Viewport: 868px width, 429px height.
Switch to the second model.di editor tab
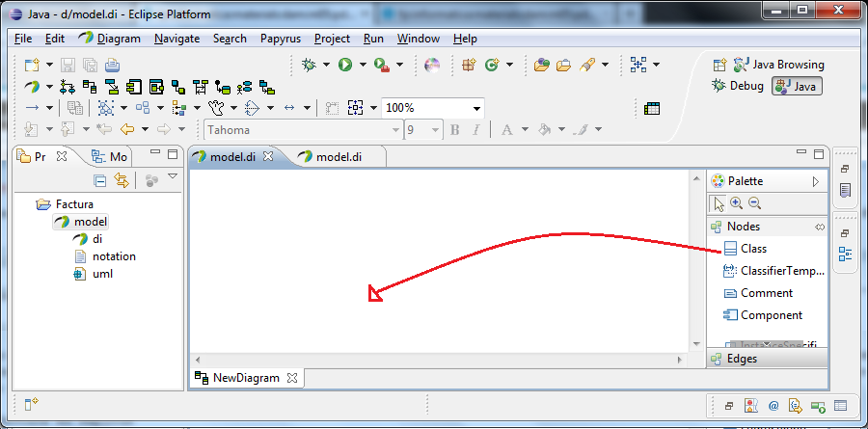point(339,156)
